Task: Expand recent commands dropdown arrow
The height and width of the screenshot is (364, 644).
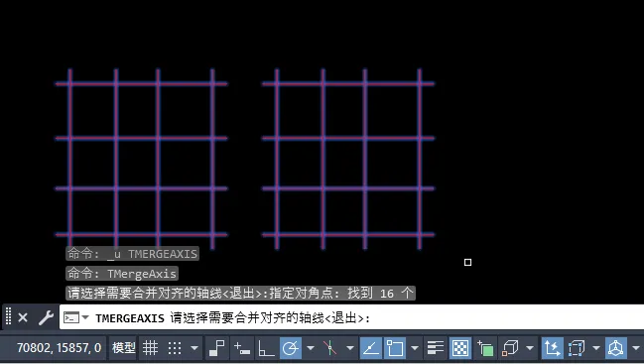Action: [x=85, y=317]
